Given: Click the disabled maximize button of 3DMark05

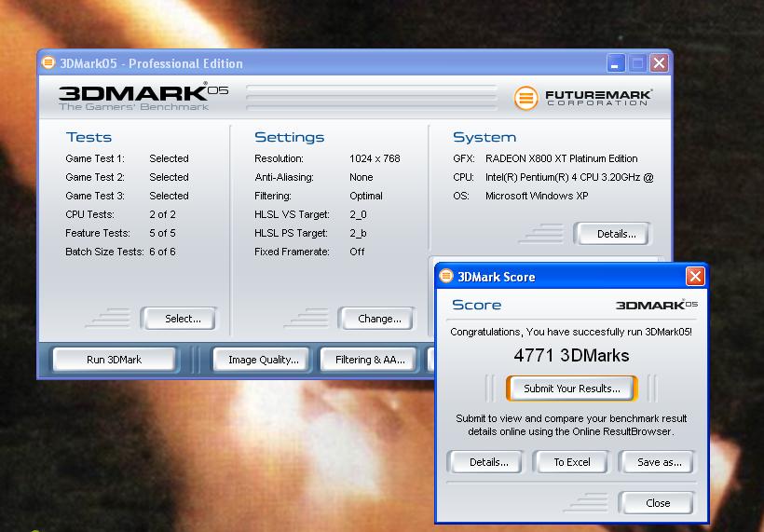Looking at the screenshot, I should (637, 62).
